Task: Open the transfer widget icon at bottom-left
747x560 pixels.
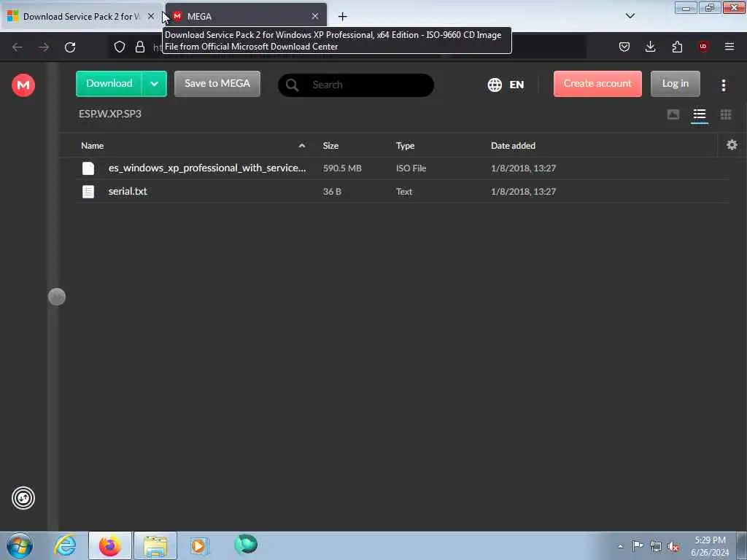Action: pos(23,498)
